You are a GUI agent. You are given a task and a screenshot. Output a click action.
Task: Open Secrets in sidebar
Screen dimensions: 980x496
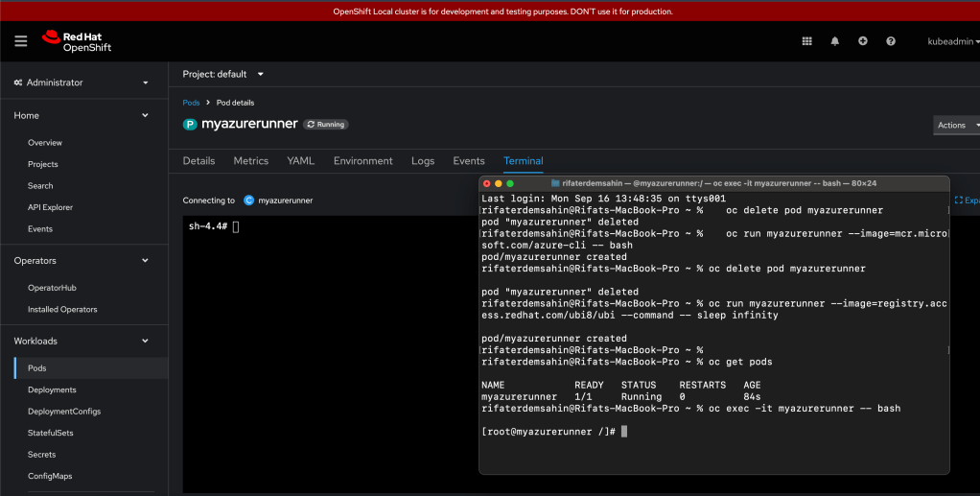42,455
